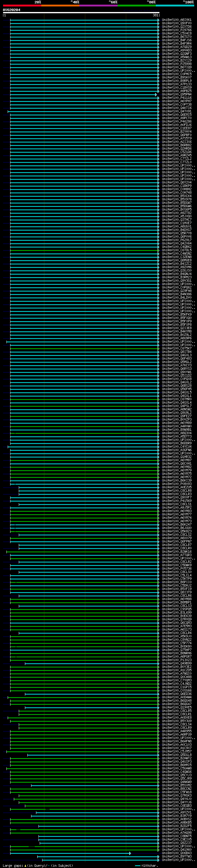Click the red 20% identity legend segment

[22, 6]
